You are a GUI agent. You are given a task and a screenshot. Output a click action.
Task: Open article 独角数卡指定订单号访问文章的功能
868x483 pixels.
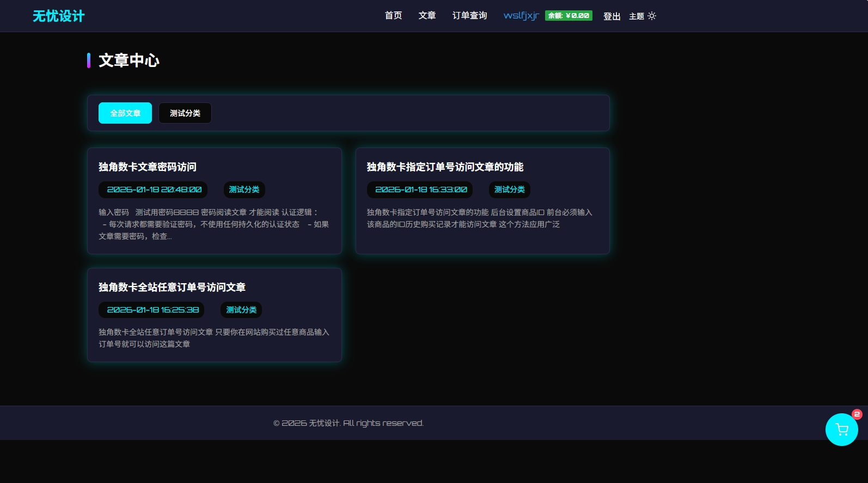pyautogui.click(x=445, y=167)
